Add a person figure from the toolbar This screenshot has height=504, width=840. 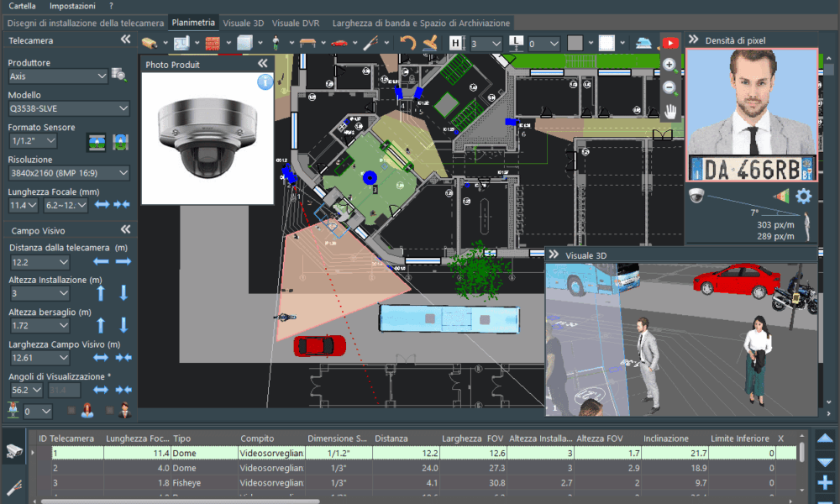pyautogui.click(x=276, y=43)
